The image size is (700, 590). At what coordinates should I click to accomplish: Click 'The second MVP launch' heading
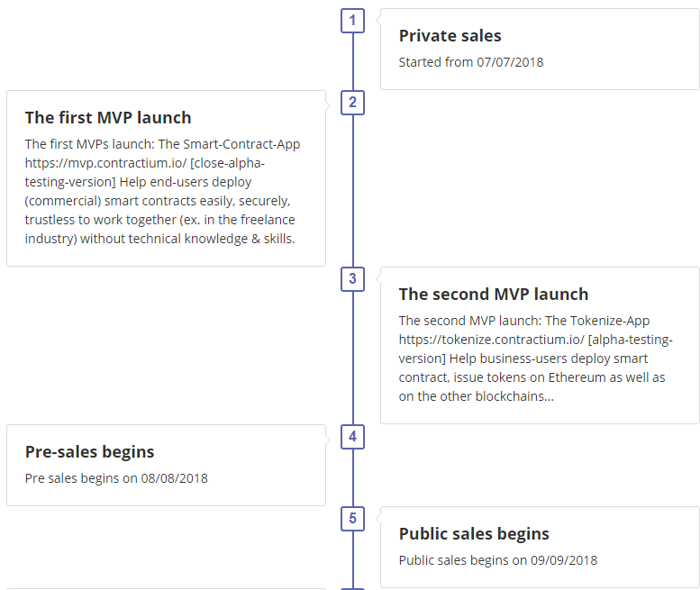click(493, 295)
